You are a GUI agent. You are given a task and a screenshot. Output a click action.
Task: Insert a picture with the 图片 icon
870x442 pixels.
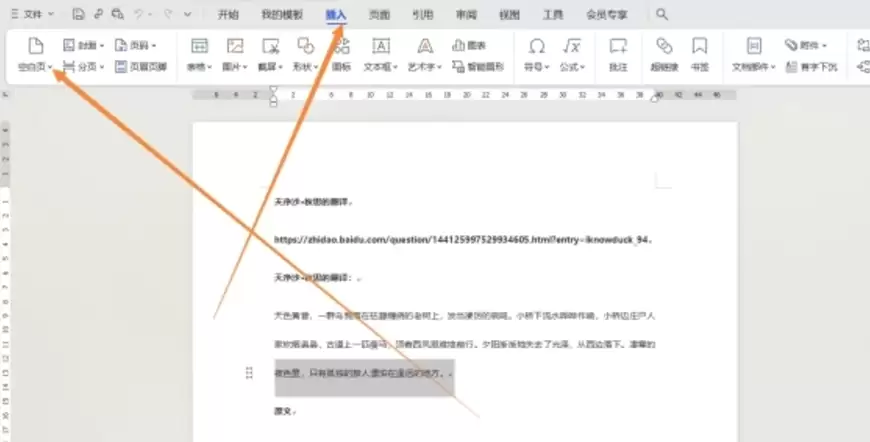click(235, 45)
